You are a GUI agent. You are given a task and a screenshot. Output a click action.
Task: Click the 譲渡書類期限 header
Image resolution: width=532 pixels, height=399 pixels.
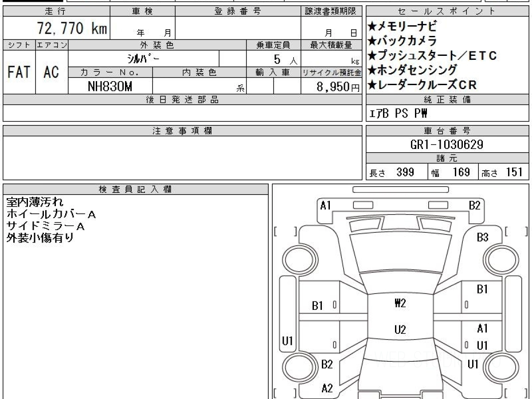(331, 12)
